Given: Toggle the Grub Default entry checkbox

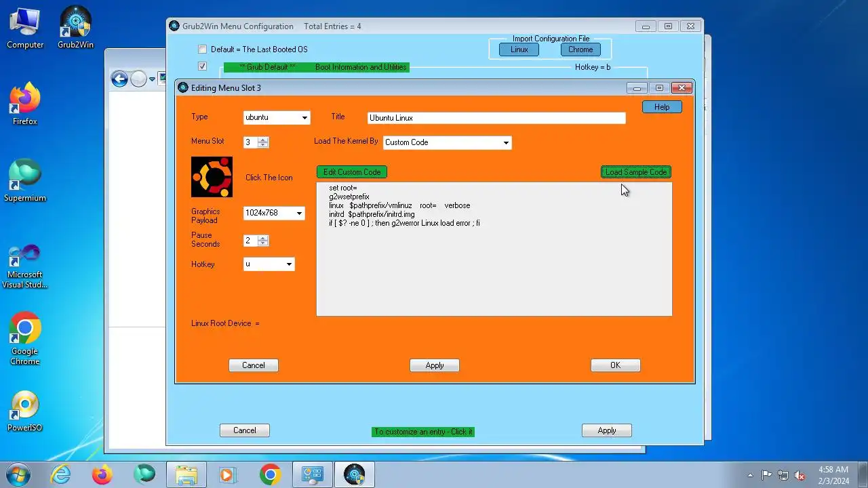Looking at the screenshot, I should tap(202, 66).
